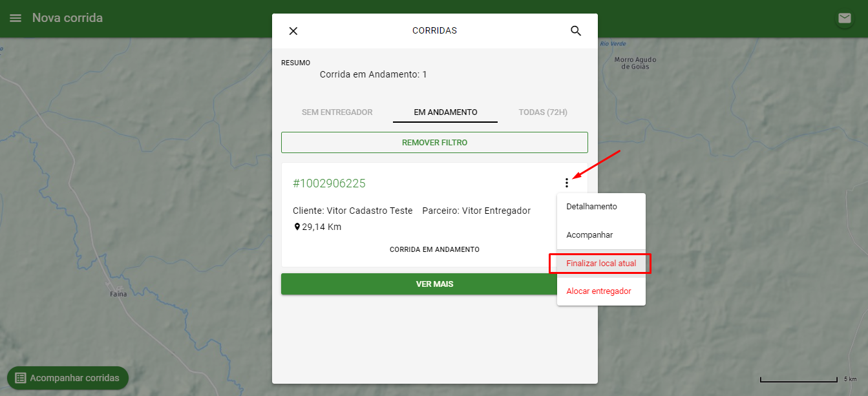The height and width of the screenshot is (396, 868).
Task: Click the Nova corrida header title
Action: click(x=67, y=18)
